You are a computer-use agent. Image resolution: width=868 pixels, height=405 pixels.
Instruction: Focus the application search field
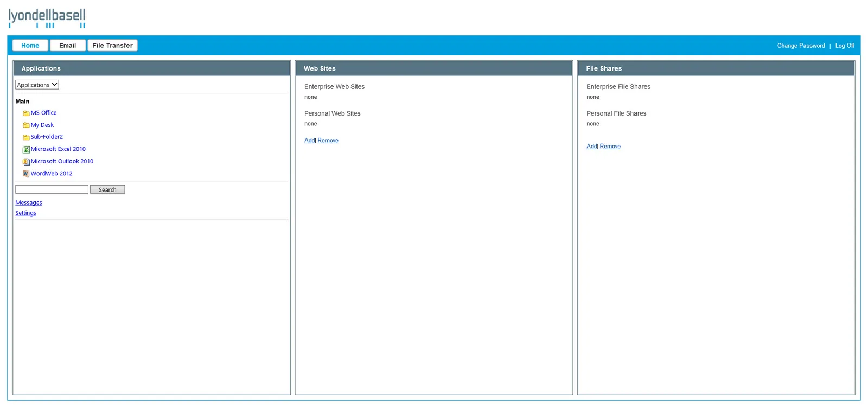(x=52, y=189)
